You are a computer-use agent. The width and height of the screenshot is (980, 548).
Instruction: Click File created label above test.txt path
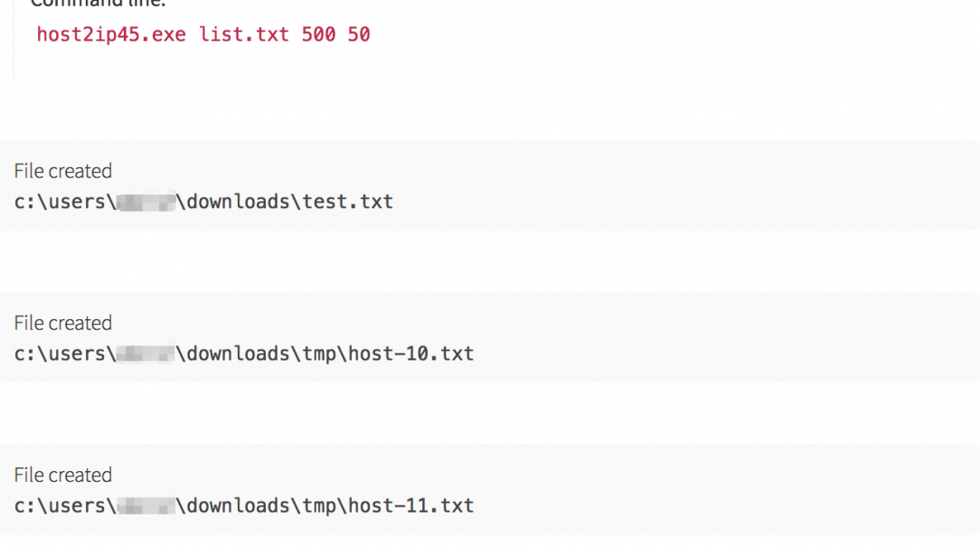[x=63, y=171]
